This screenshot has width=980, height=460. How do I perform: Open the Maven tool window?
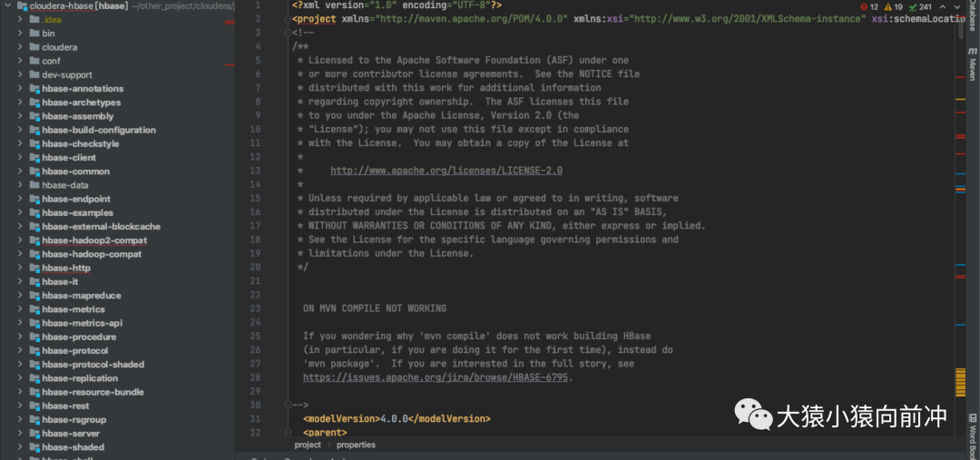coord(973,67)
